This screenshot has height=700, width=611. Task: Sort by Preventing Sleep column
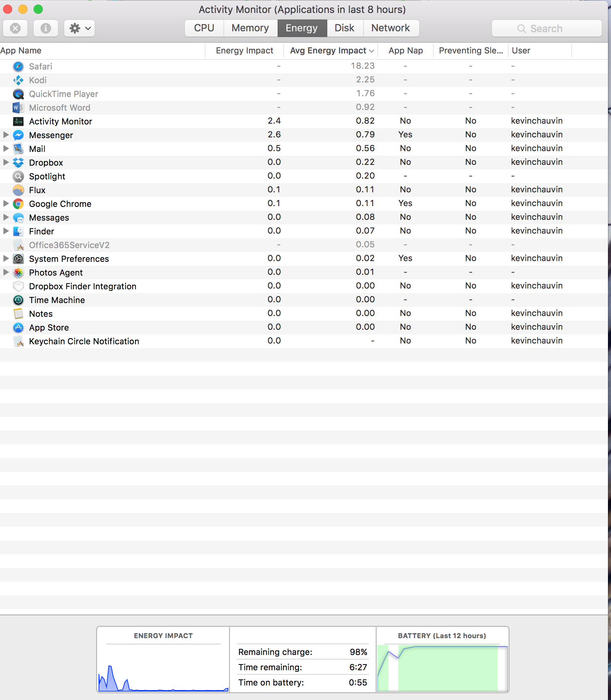tap(471, 51)
